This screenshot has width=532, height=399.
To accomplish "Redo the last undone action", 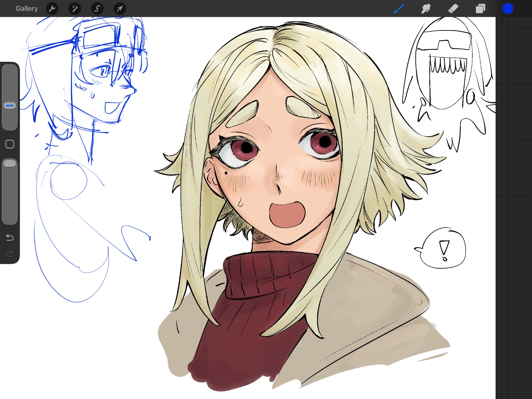I will [10, 254].
